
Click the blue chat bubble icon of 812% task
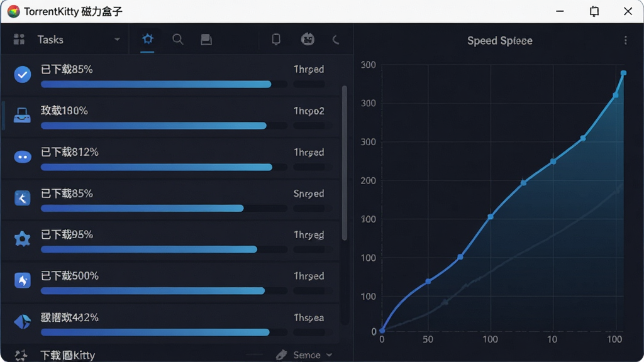[x=23, y=156]
